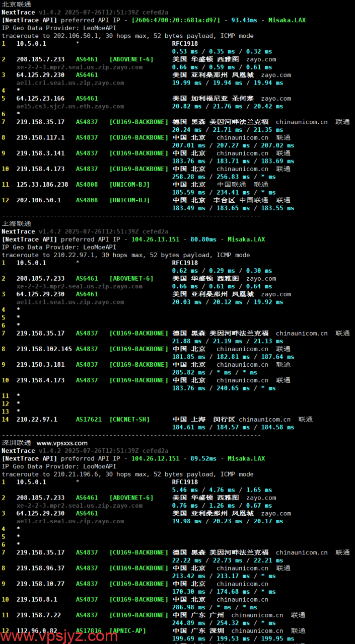The height and width of the screenshot is (644, 355).
Task: Click hop IP address 219.158.96.37
Action: (40, 569)
